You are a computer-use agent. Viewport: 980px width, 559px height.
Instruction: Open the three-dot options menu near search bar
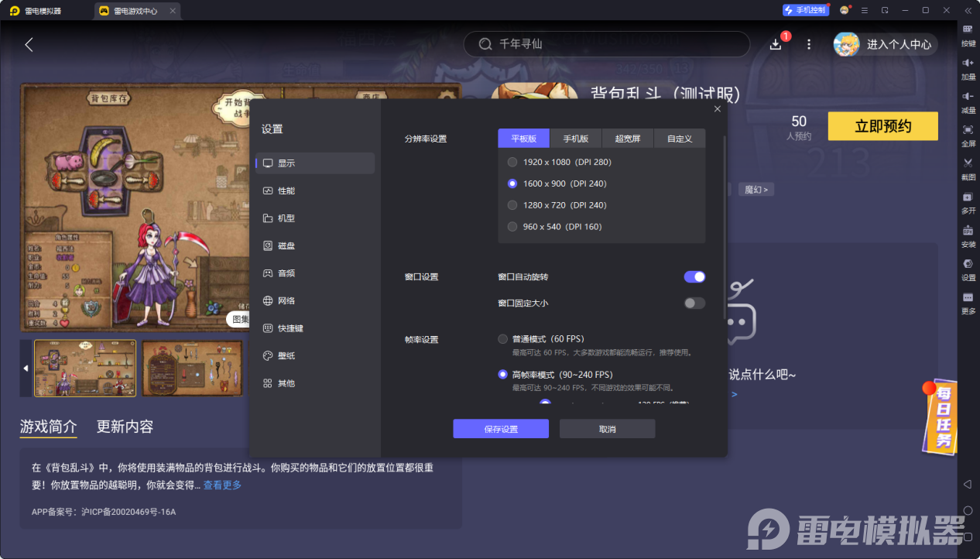click(808, 44)
